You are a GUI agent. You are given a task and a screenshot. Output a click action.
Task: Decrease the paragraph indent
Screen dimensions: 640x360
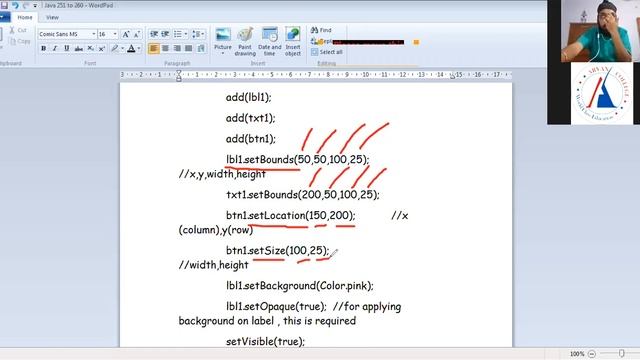153,34
